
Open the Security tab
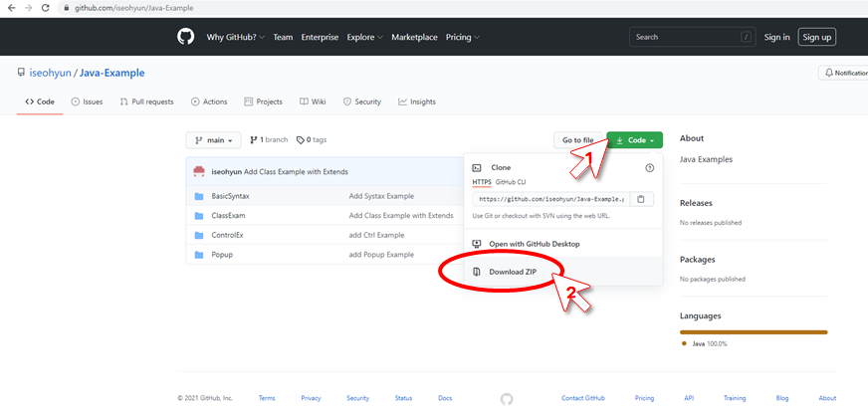click(x=362, y=102)
